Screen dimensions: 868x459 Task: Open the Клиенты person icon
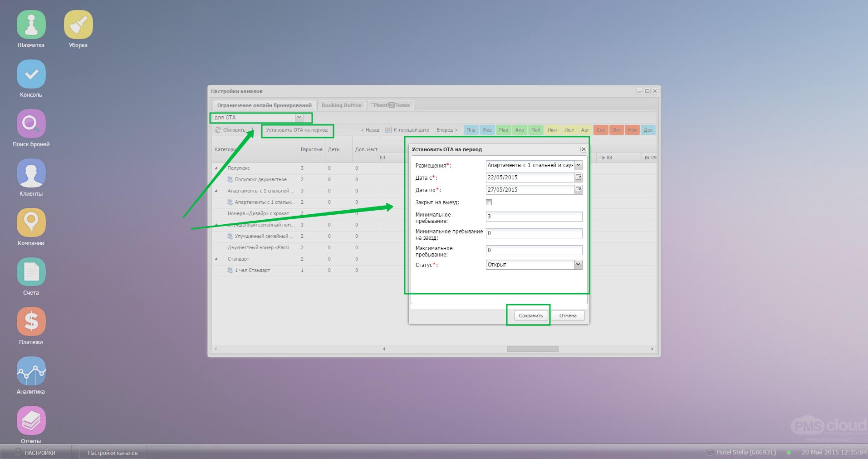click(x=31, y=173)
